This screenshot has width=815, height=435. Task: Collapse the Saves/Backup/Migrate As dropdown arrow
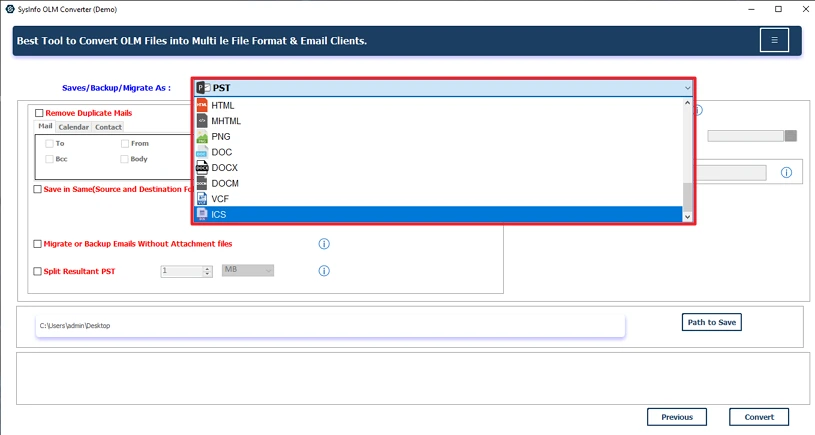pyautogui.click(x=687, y=88)
